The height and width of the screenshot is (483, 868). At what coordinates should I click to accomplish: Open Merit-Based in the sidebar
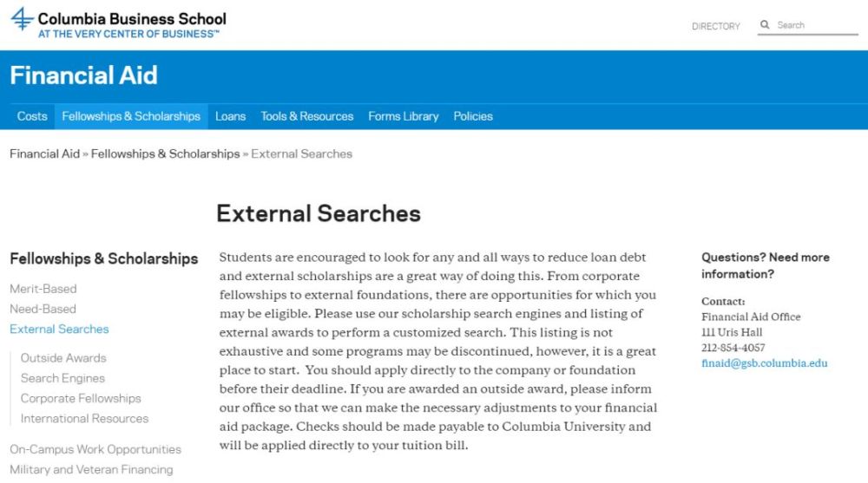[43, 289]
